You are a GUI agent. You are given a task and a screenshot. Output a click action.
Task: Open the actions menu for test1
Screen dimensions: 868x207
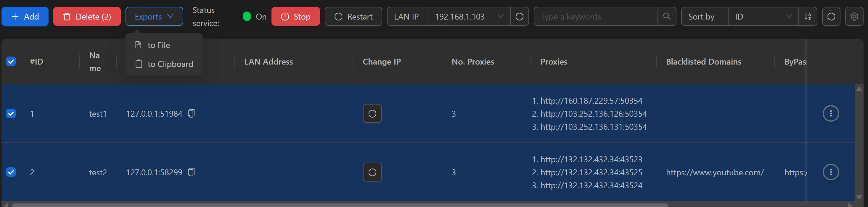point(831,114)
